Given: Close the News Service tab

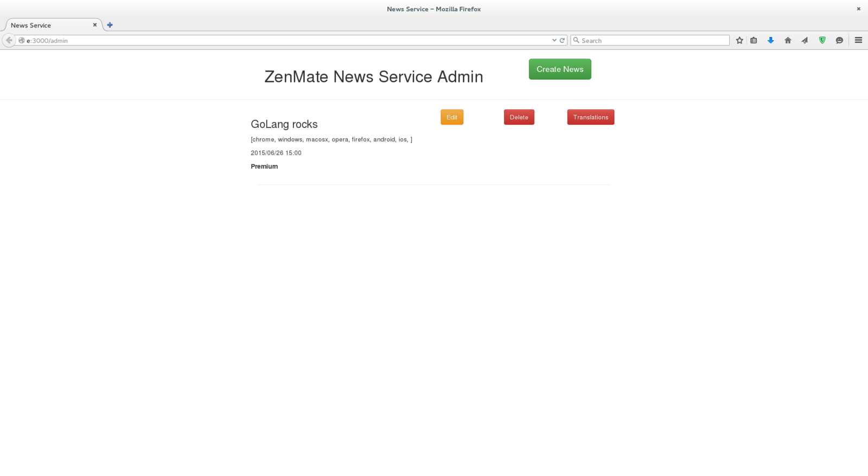Looking at the screenshot, I should pos(95,25).
